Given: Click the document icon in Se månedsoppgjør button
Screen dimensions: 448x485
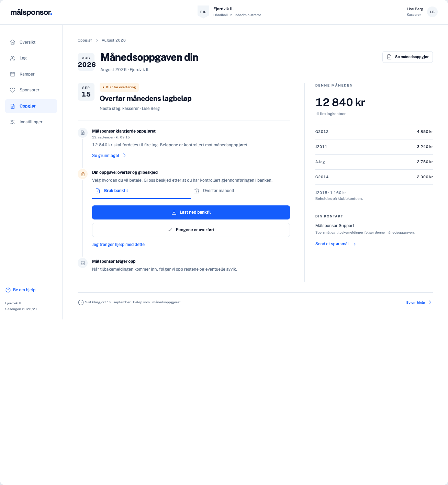Looking at the screenshot, I should point(390,57).
